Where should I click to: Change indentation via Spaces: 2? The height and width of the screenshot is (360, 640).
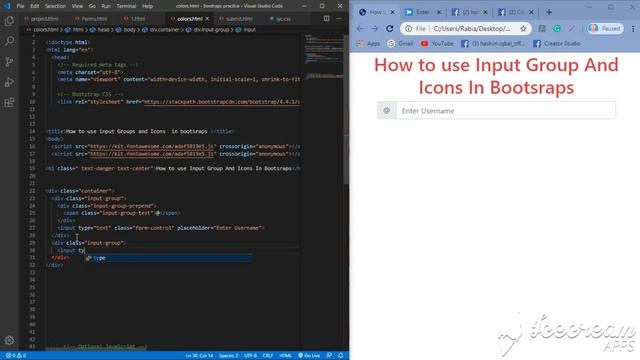click(x=228, y=356)
